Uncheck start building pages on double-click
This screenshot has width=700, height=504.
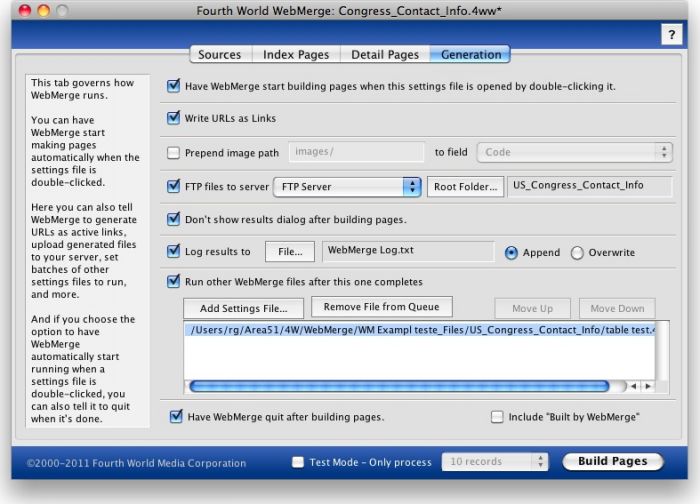pyautogui.click(x=173, y=86)
